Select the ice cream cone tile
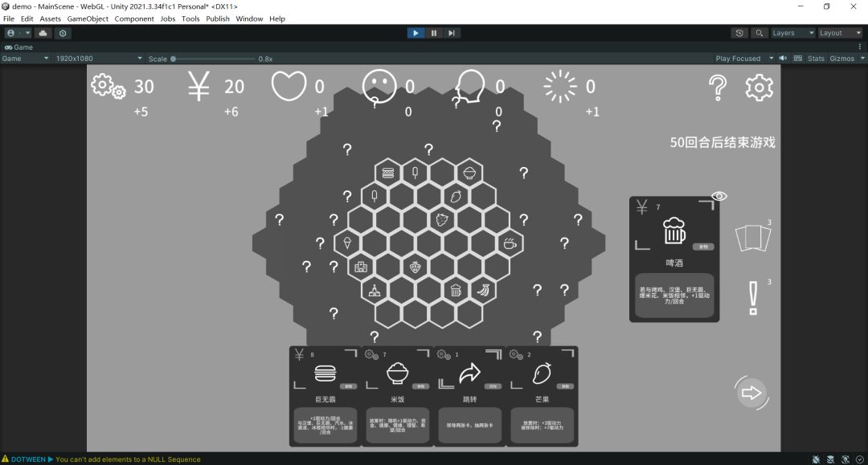The width and height of the screenshot is (868, 465). [x=347, y=243]
